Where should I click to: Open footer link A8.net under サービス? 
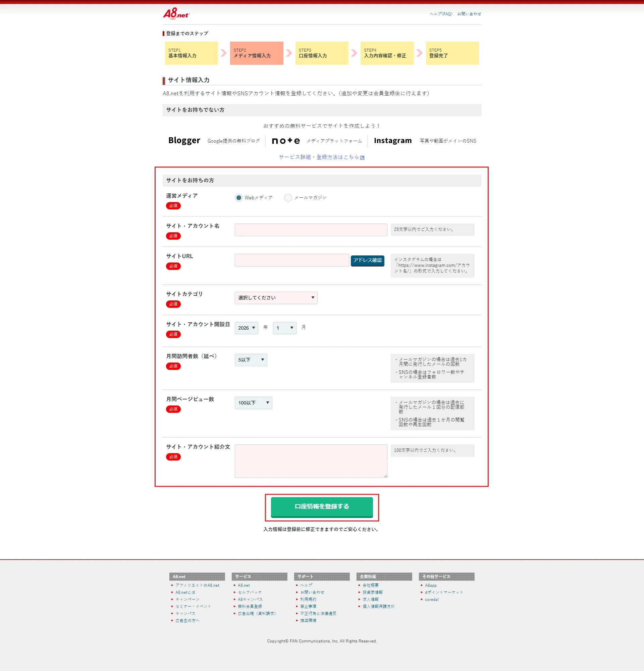point(244,585)
